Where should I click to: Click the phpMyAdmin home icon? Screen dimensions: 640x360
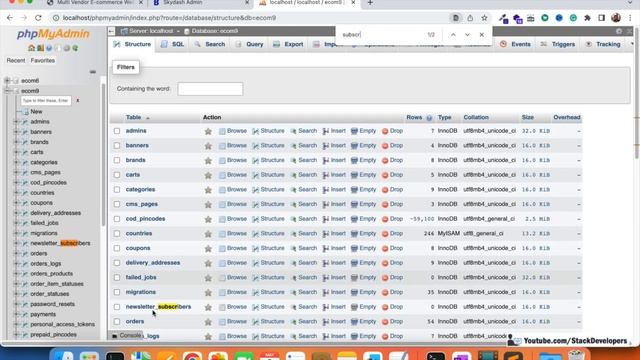coord(31,48)
